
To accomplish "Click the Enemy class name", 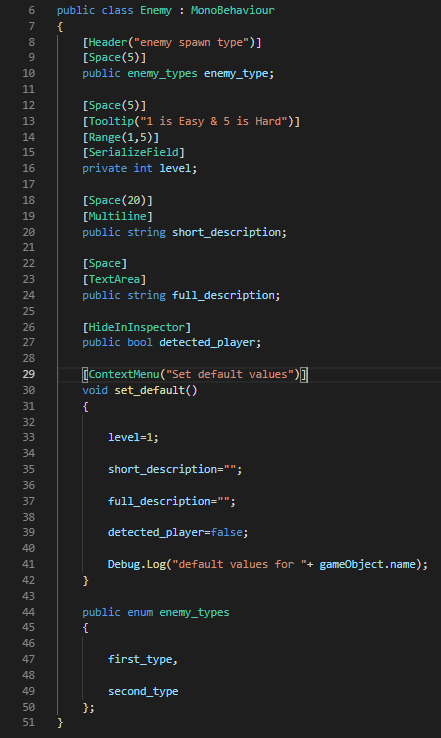I will click(156, 10).
